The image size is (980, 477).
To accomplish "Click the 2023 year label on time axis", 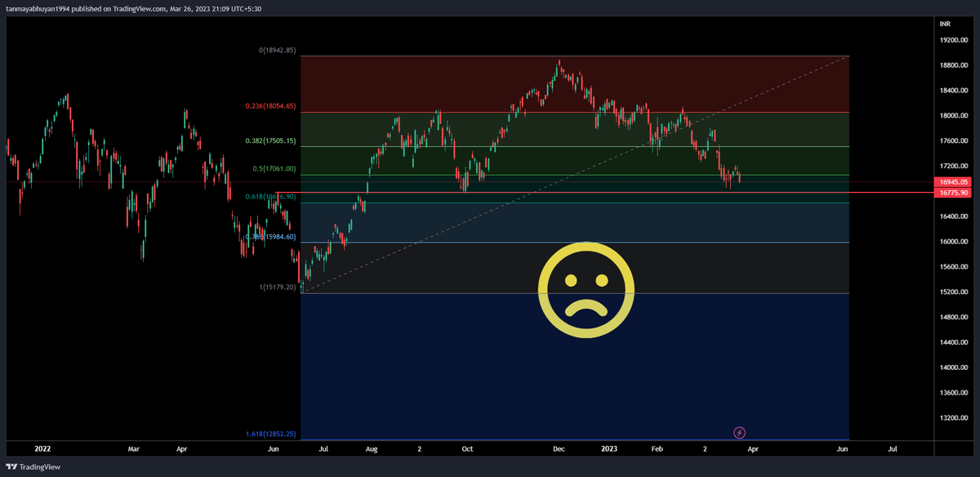I will click(610, 449).
